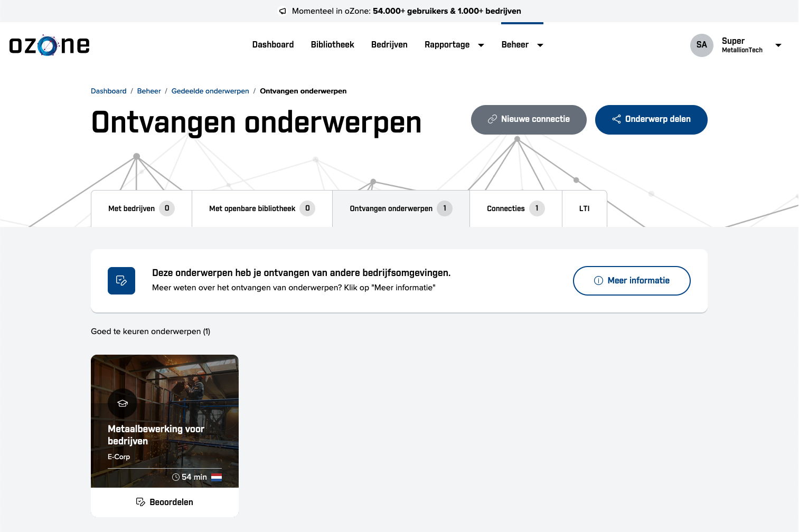Click the info icon inside Meer informatie button

(x=596, y=280)
